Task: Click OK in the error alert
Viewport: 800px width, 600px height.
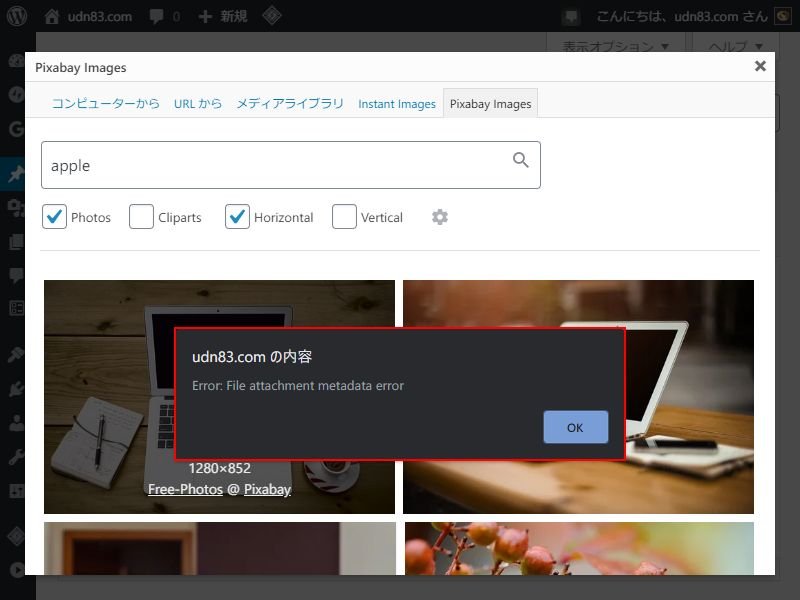Action: [x=576, y=427]
